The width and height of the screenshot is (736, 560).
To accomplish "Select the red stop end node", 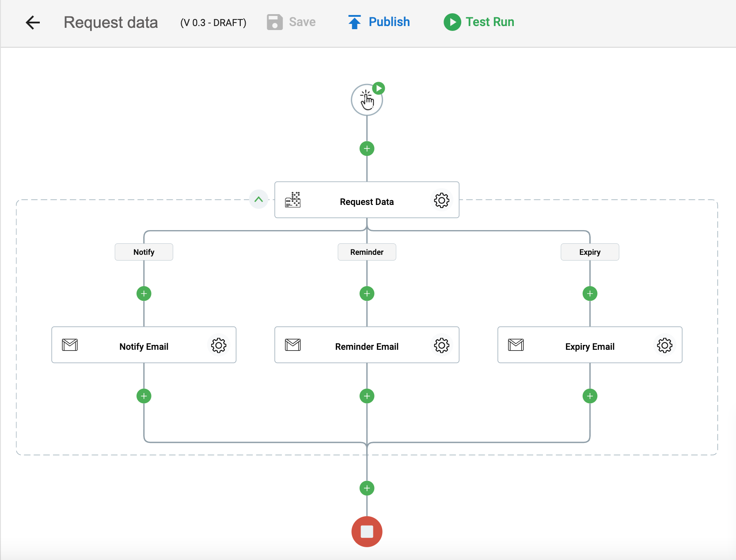I will click(x=367, y=531).
